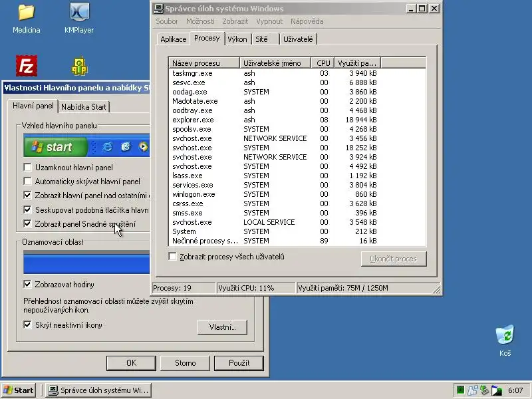The width and height of the screenshot is (532, 399).
Task: Switch to Nabídka Start tab
Action: pyautogui.click(x=84, y=107)
